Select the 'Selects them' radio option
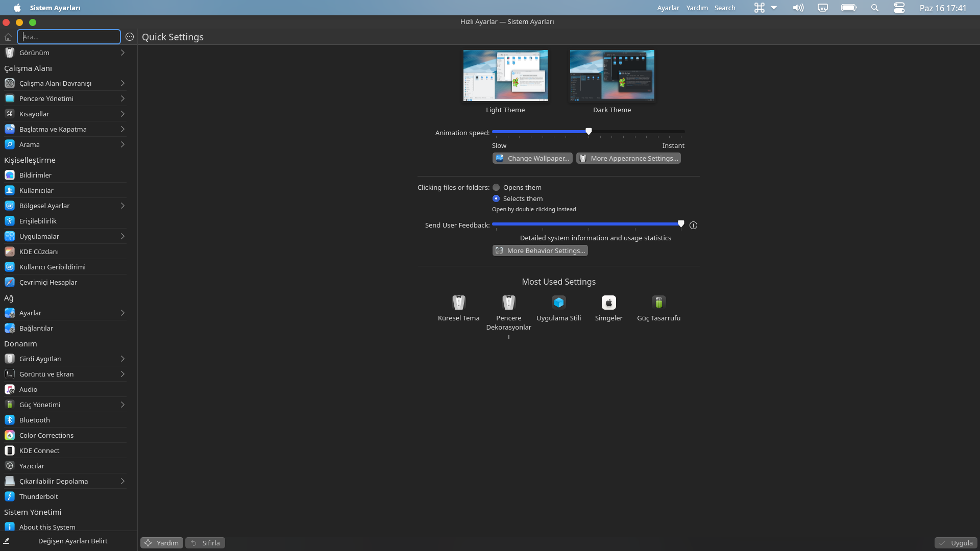Image resolution: width=980 pixels, height=551 pixels. click(x=496, y=198)
